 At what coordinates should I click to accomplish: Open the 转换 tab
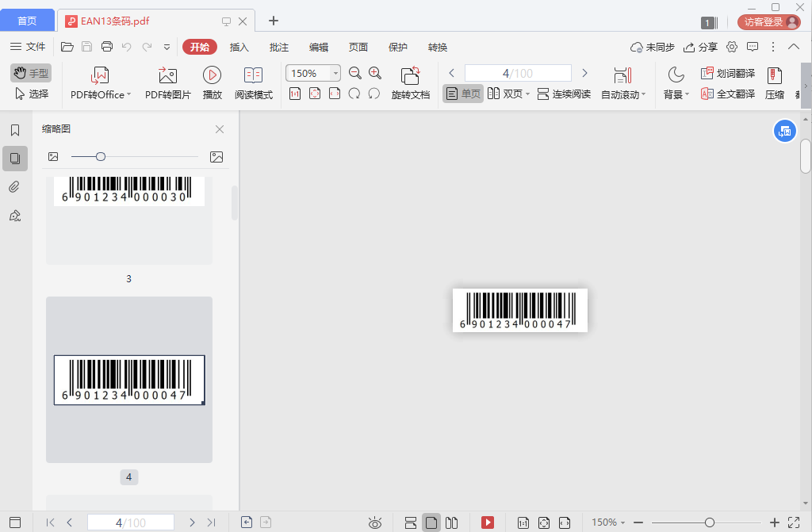click(x=438, y=47)
